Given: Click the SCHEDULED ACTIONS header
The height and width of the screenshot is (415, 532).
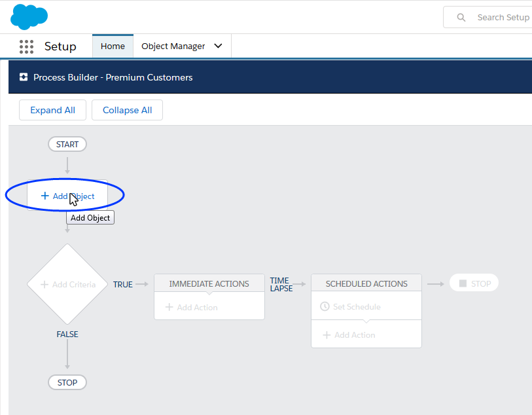Looking at the screenshot, I should click(x=366, y=283).
